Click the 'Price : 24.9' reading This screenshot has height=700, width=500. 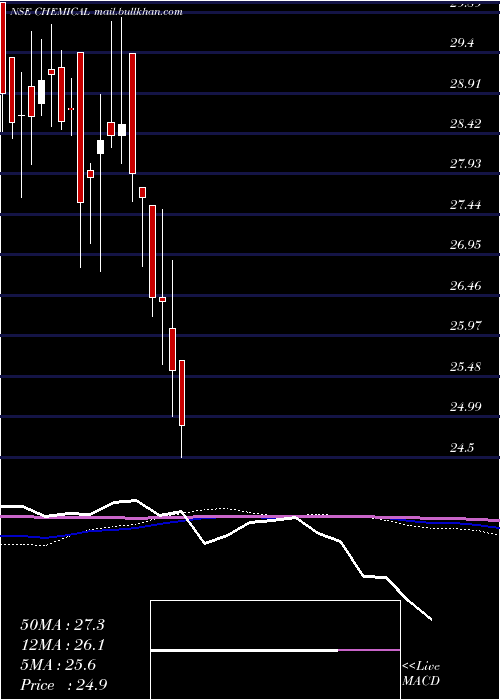[63, 685]
